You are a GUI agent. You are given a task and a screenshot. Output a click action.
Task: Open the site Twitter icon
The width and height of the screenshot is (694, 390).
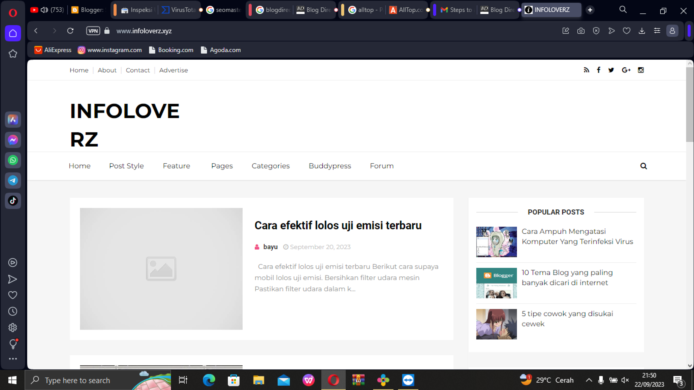coord(611,70)
